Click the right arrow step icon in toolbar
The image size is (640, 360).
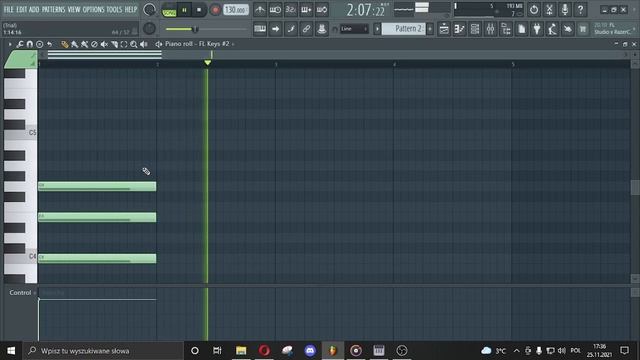(276, 29)
